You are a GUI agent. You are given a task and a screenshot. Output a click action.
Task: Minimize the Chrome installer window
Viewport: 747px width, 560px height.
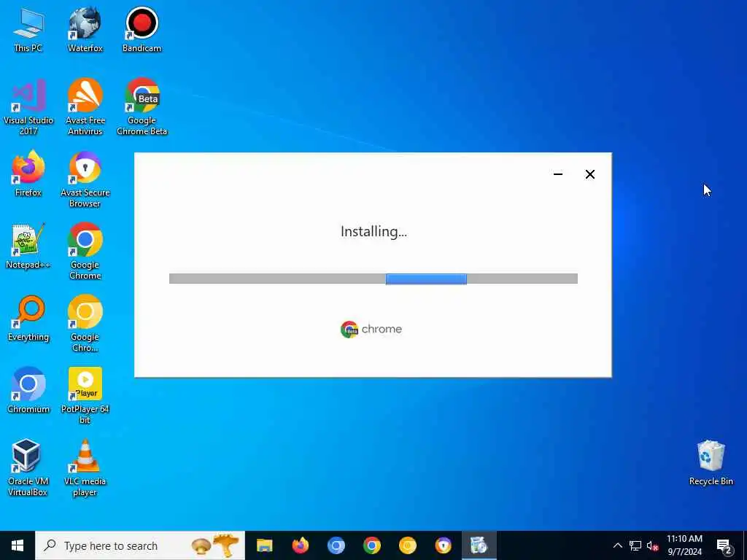pyautogui.click(x=558, y=174)
